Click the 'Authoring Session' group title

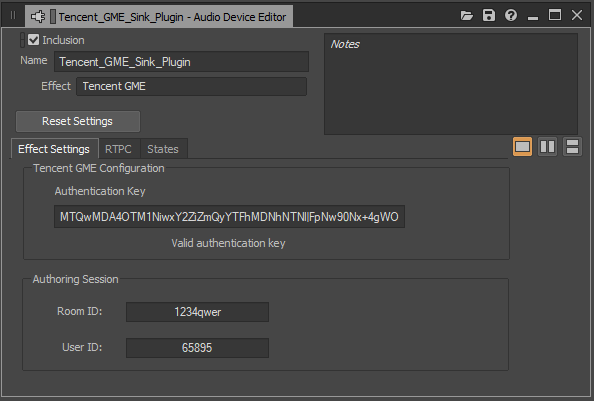(75, 279)
